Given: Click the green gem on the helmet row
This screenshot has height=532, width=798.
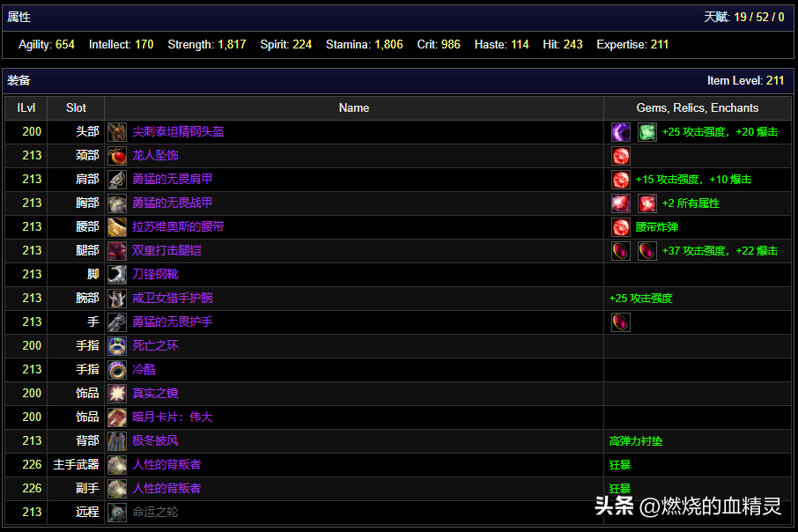Looking at the screenshot, I should (647, 132).
